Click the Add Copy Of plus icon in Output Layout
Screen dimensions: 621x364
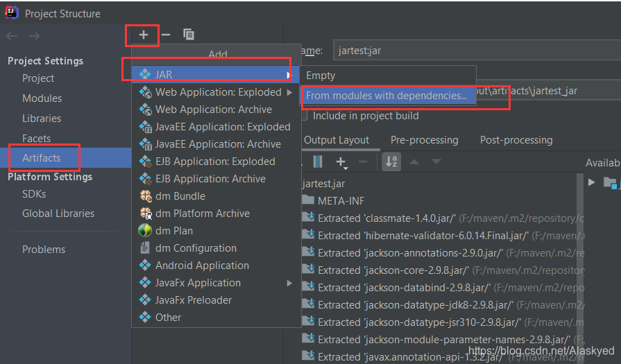tap(341, 162)
